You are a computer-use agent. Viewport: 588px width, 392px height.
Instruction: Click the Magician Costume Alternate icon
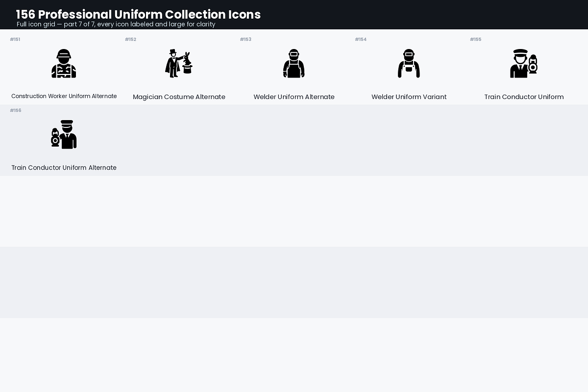click(x=179, y=64)
